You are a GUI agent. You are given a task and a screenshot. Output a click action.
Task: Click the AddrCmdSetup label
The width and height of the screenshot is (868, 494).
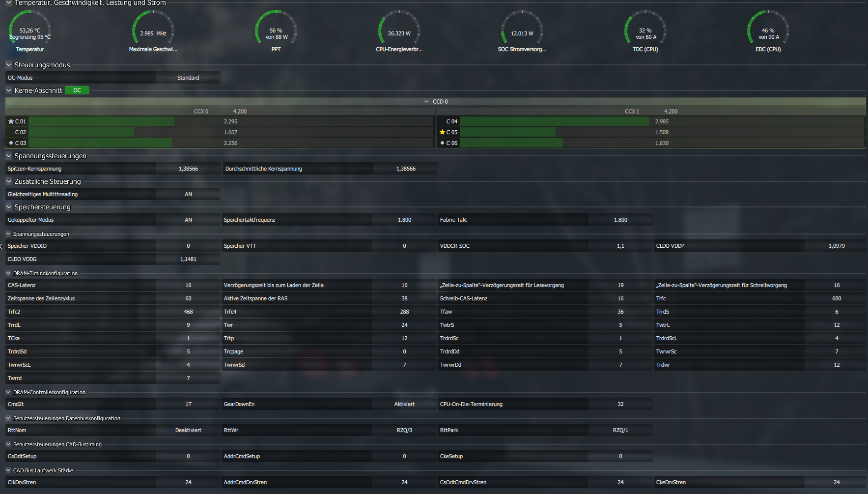tap(242, 456)
